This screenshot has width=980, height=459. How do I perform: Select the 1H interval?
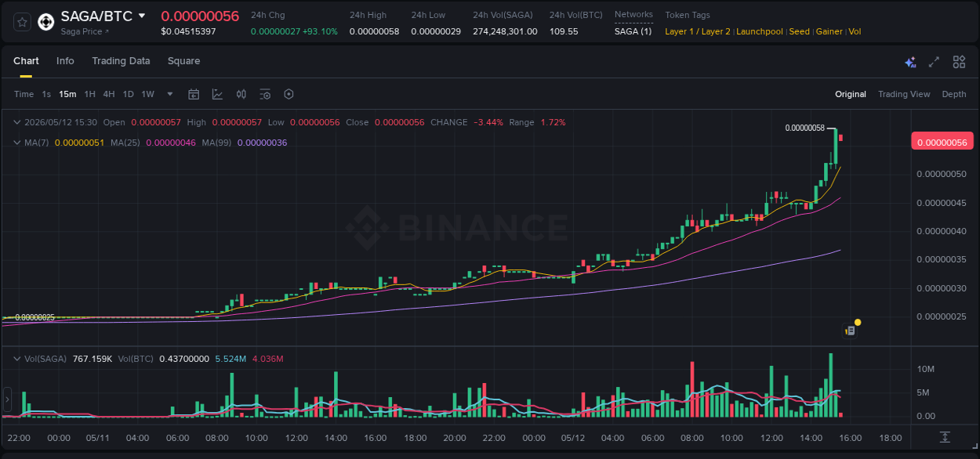click(89, 94)
